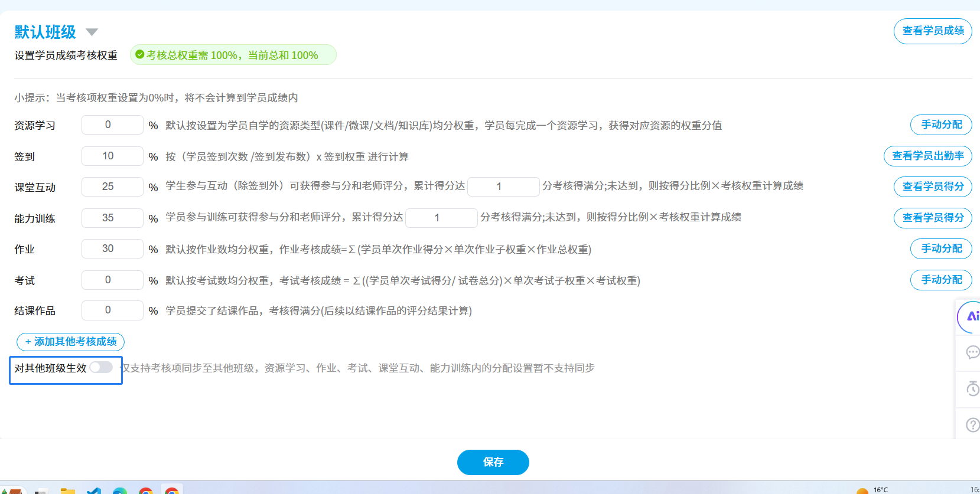Screen dimensions: 980x494
Task: Focus the 结课作品 weight input field
Action: tap(112, 310)
